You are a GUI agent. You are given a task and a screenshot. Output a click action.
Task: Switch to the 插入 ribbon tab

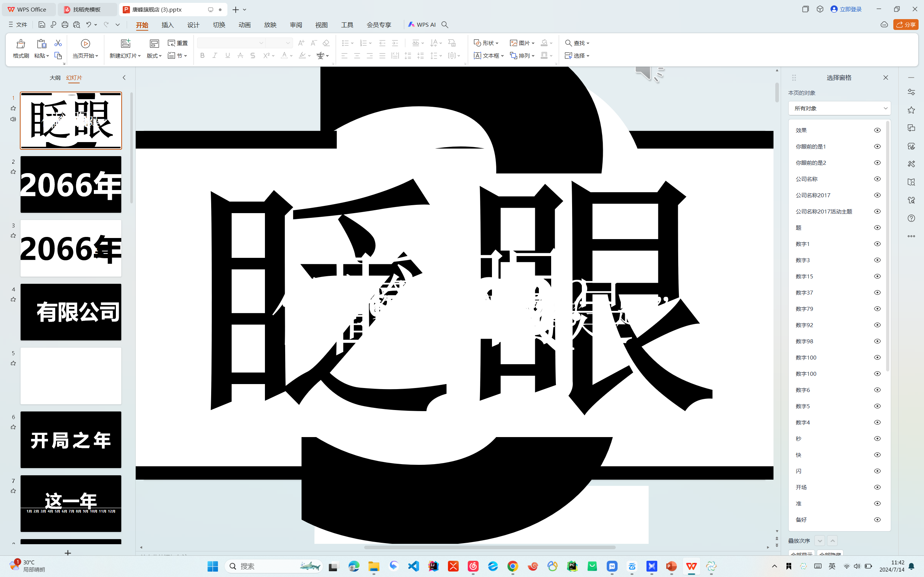tap(167, 25)
